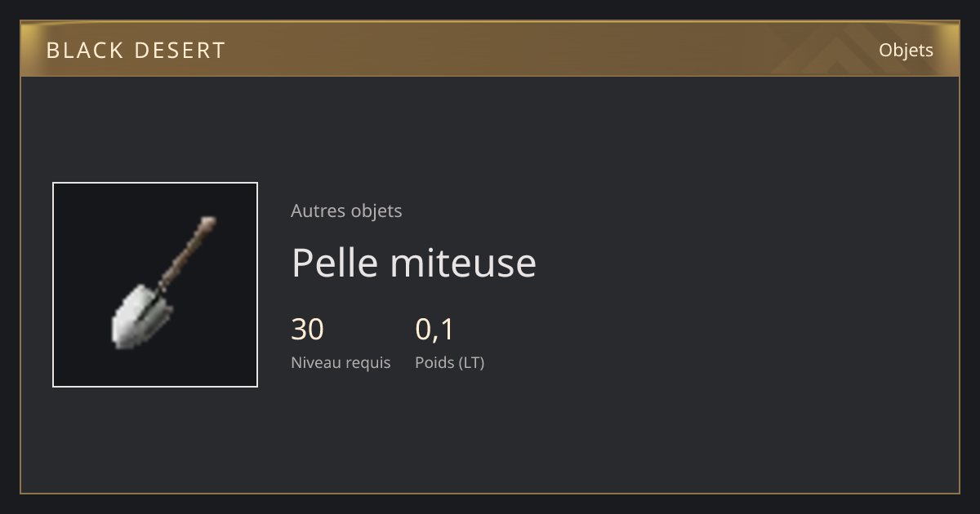Click the Poids (LT) label
This screenshot has height=514, width=980.
point(450,362)
